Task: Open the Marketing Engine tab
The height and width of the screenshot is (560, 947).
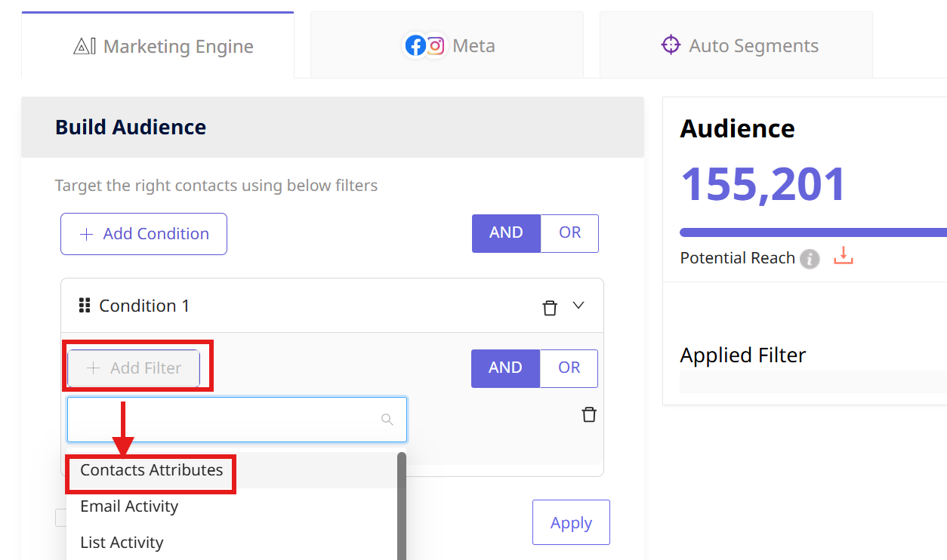Action: [x=158, y=46]
